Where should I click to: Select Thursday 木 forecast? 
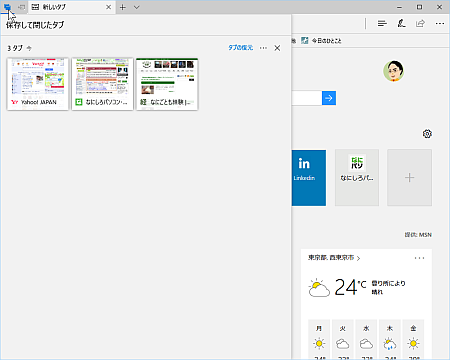[390, 339]
